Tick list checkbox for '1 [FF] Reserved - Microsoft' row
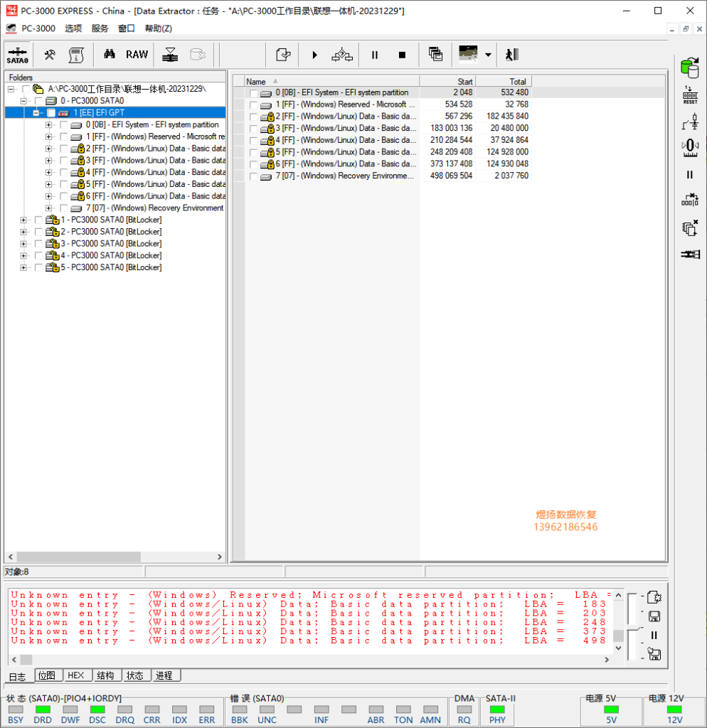 (x=253, y=105)
